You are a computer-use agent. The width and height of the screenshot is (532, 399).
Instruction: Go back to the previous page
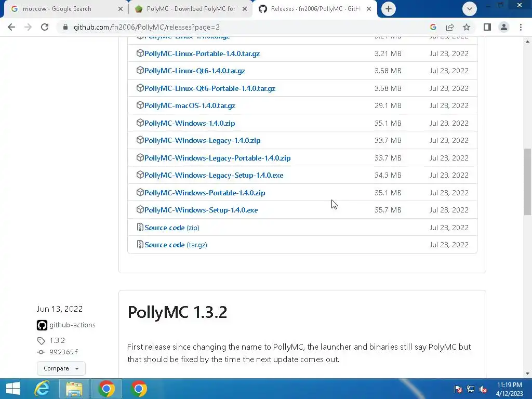11,27
